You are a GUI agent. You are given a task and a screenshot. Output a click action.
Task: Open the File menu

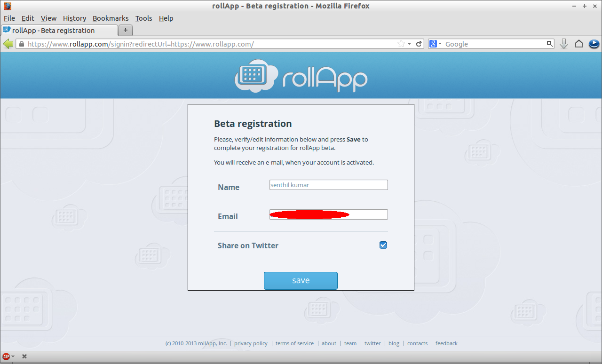pos(9,18)
